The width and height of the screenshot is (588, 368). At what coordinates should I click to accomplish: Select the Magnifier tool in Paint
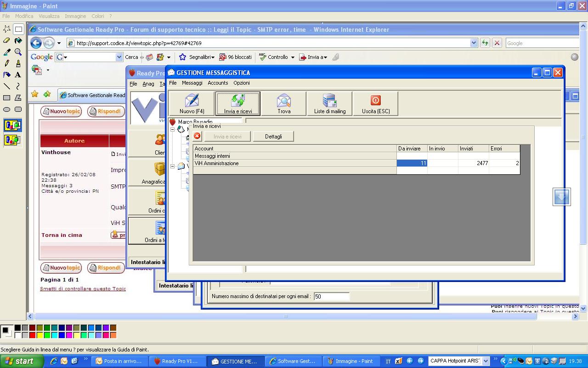coord(18,52)
